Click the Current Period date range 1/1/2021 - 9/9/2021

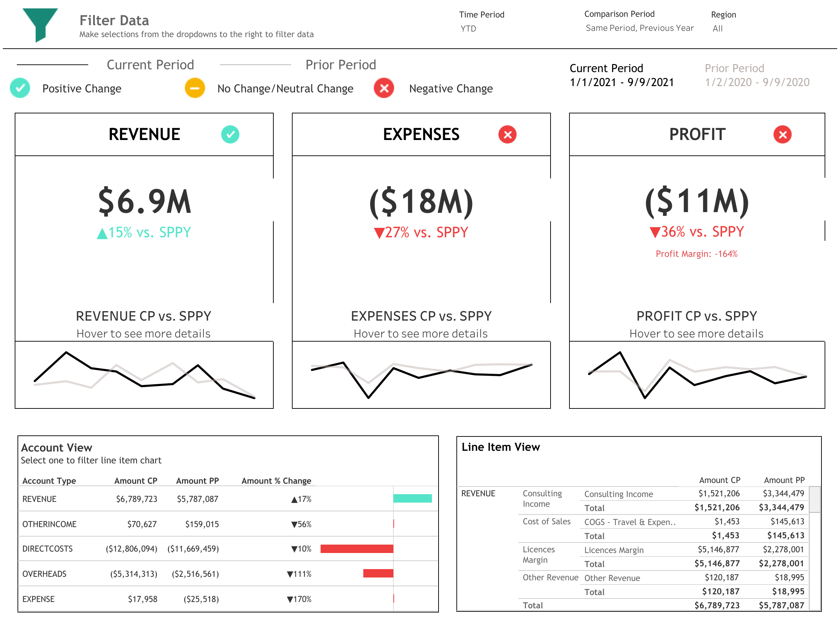pyautogui.click(x=622, y=82)
